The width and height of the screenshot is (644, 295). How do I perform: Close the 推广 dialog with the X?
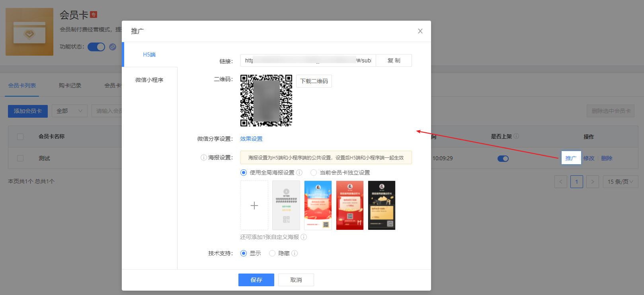(420, 31)
